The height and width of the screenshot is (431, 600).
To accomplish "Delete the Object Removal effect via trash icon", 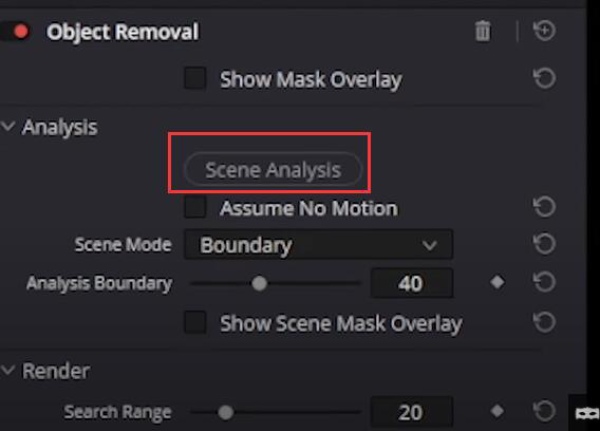I will (483, 31).
